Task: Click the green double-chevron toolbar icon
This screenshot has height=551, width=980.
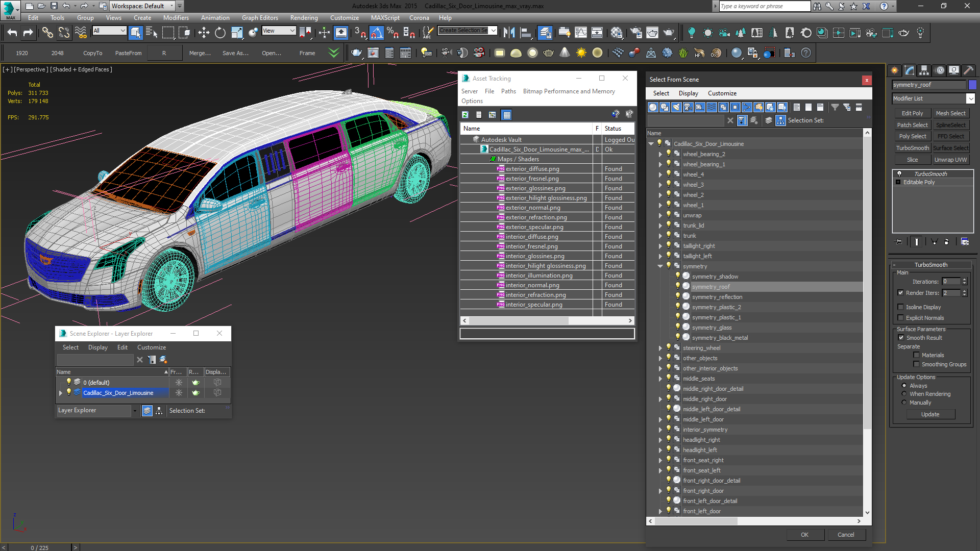Action: click(x=334, y=53)
